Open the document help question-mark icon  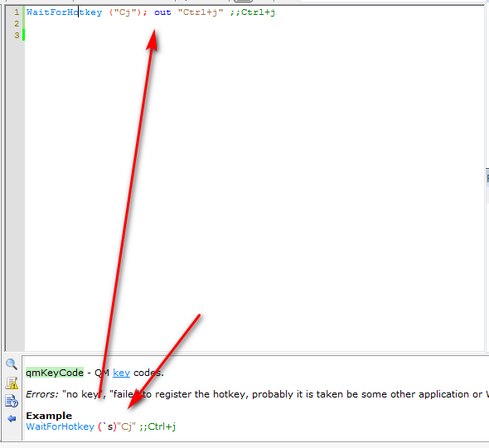pos(12,401)
